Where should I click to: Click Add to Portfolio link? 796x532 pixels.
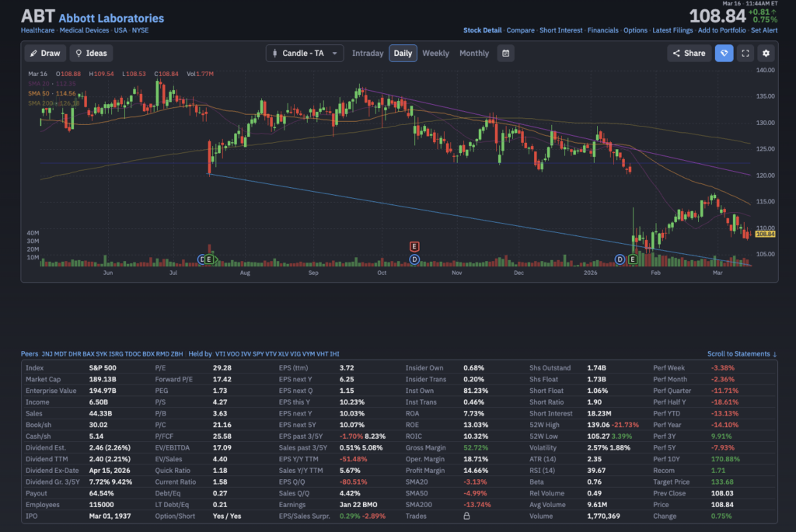tap(722, 30)
